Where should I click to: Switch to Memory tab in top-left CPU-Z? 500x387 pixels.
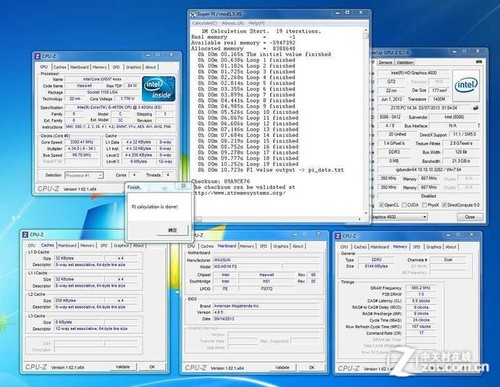coord(99,67)
